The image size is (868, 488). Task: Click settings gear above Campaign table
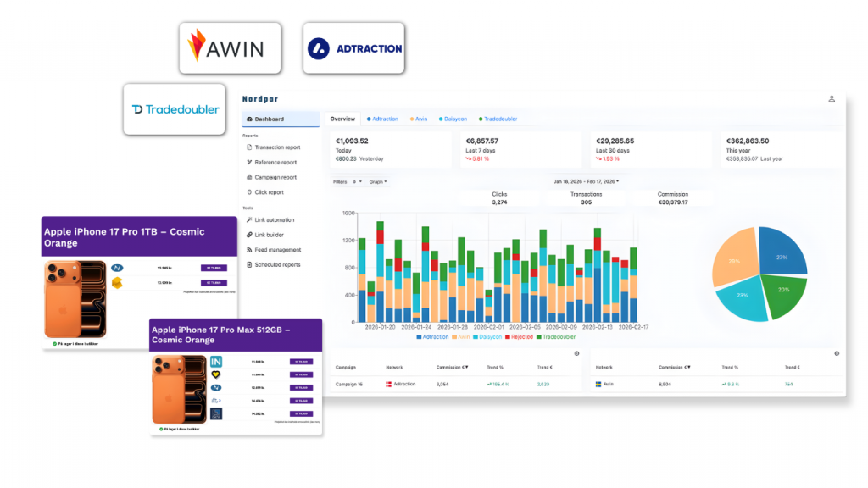[576, 353]
